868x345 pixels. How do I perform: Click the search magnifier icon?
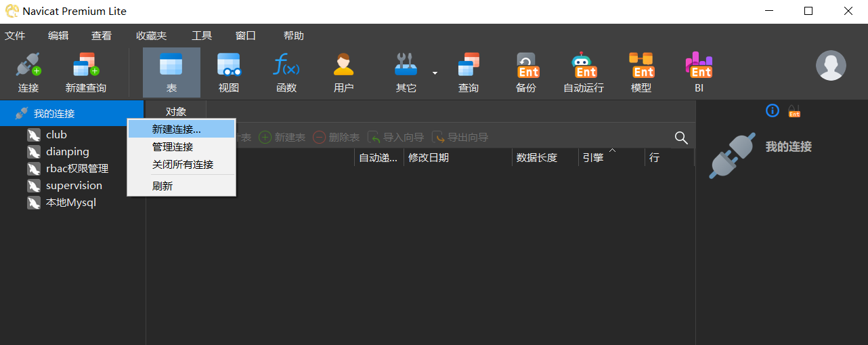pyautogui.click(x=682, y=138)
